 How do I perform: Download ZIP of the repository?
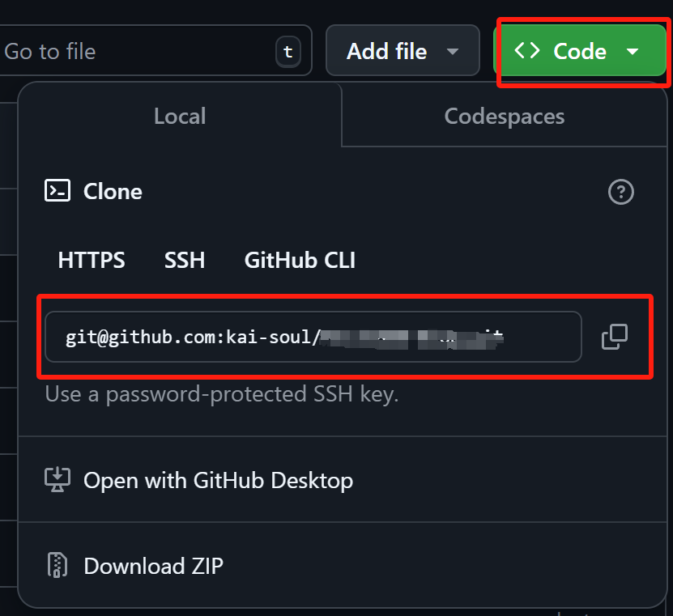pyautogui.click(x=153, y=565)
